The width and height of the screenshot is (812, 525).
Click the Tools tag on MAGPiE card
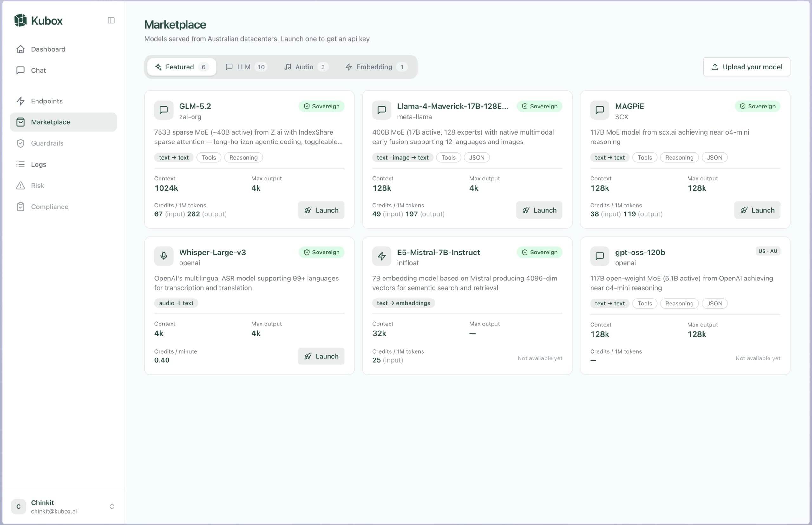[645, 157]
